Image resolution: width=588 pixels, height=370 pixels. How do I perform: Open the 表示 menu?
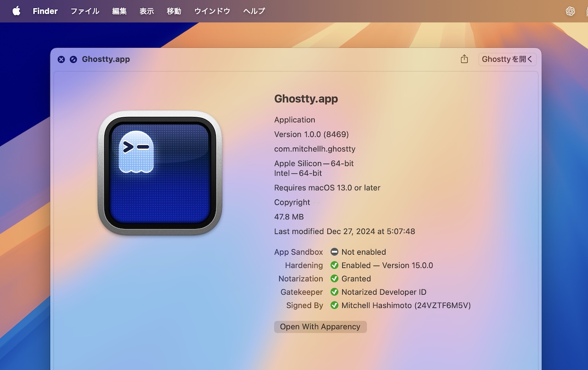coord(147,11)
